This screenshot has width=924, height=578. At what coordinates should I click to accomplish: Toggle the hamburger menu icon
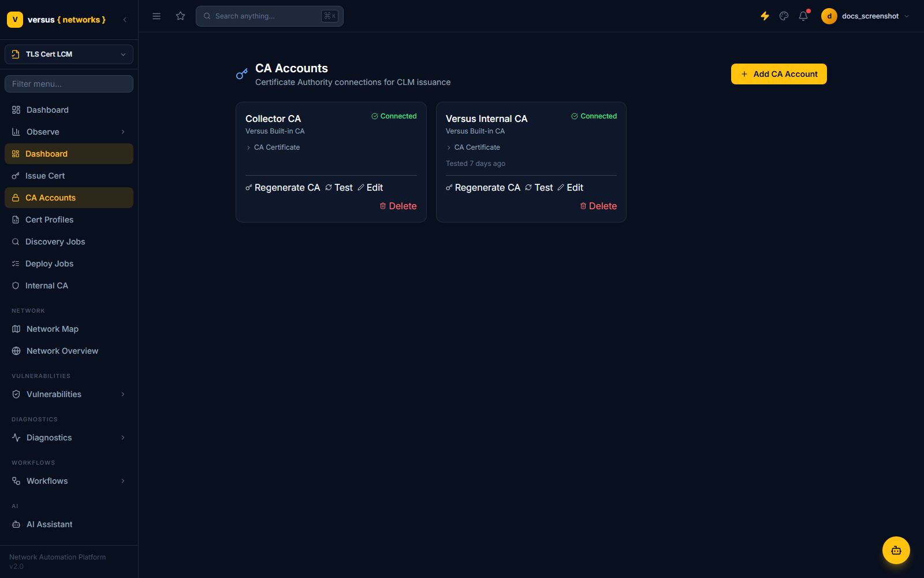(x=157, y=16)
